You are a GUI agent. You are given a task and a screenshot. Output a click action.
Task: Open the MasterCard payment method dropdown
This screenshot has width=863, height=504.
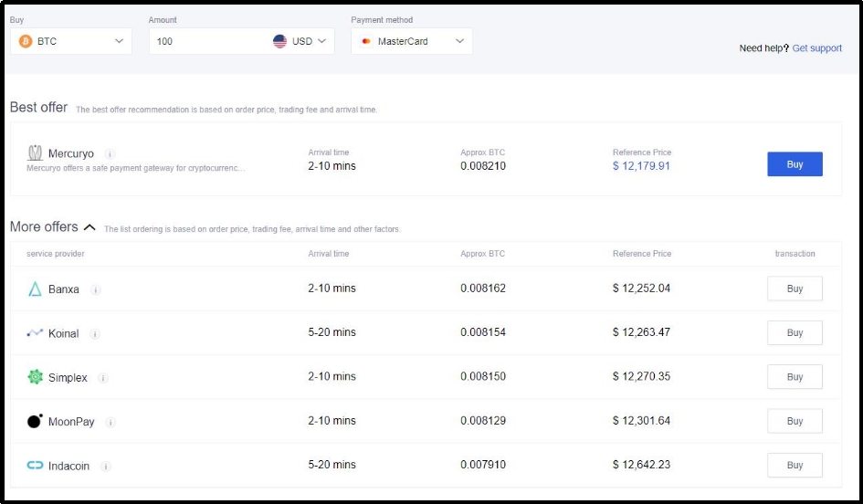coord(411,41)
